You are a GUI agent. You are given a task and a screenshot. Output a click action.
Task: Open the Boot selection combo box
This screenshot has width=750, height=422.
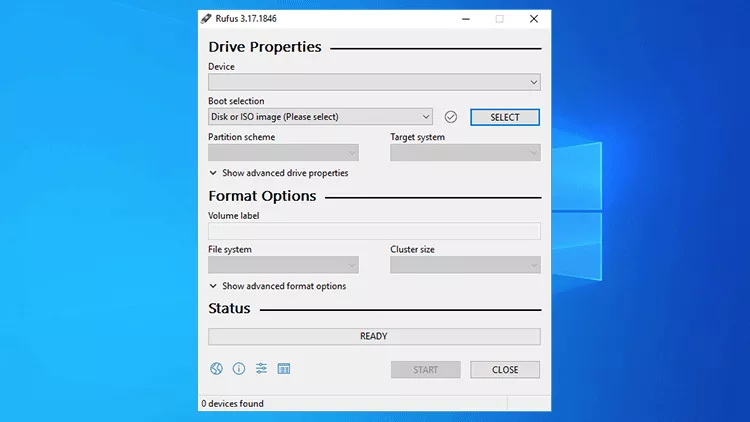pos(320,117)
